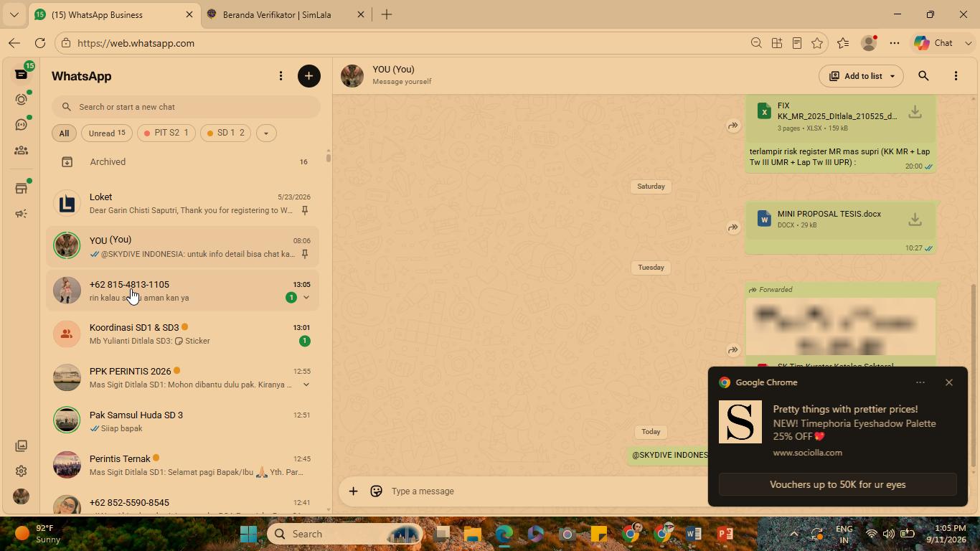Open Communities icon in sidebar

(21, 151)
